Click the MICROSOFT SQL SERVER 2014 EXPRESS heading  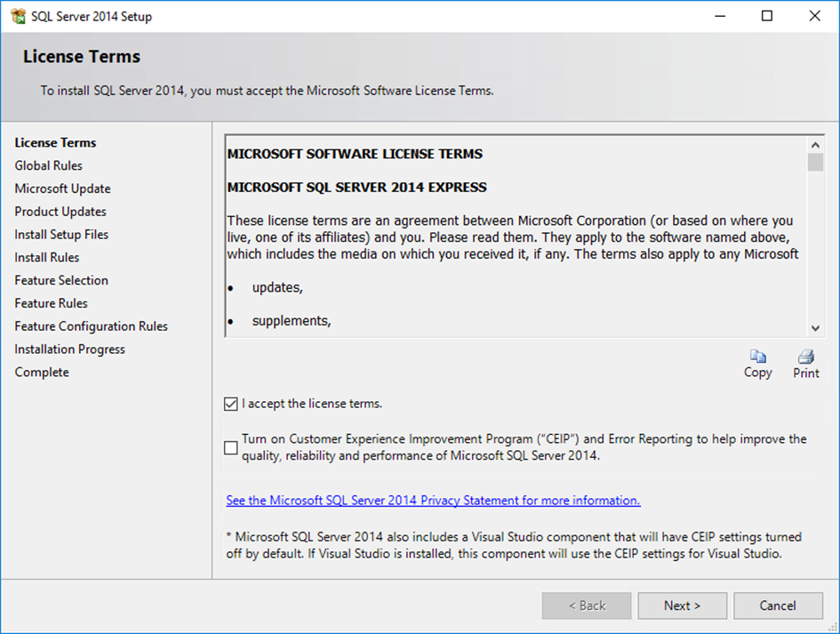click(x=356, y=187)
